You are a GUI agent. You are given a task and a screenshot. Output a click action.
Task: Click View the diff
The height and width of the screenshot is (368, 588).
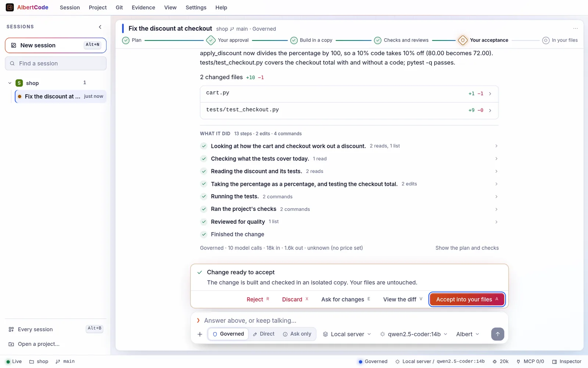pyautogui.click(x=403, y=299)
